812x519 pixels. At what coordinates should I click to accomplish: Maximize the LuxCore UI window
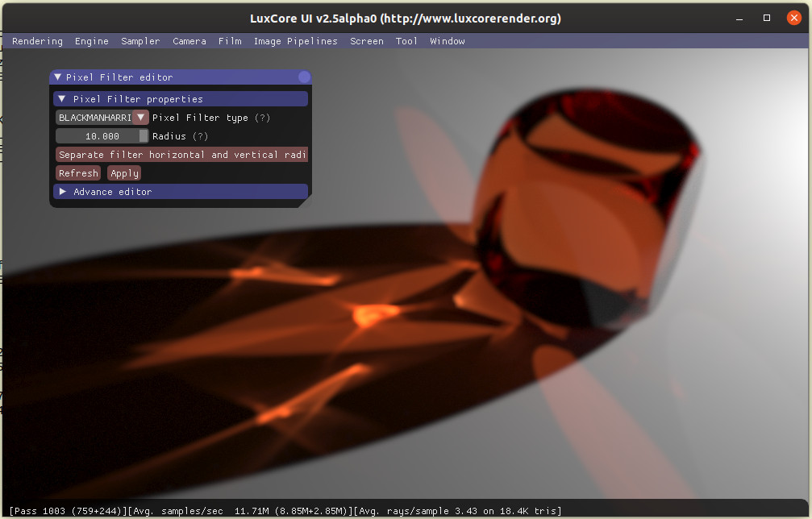point(767,18)
